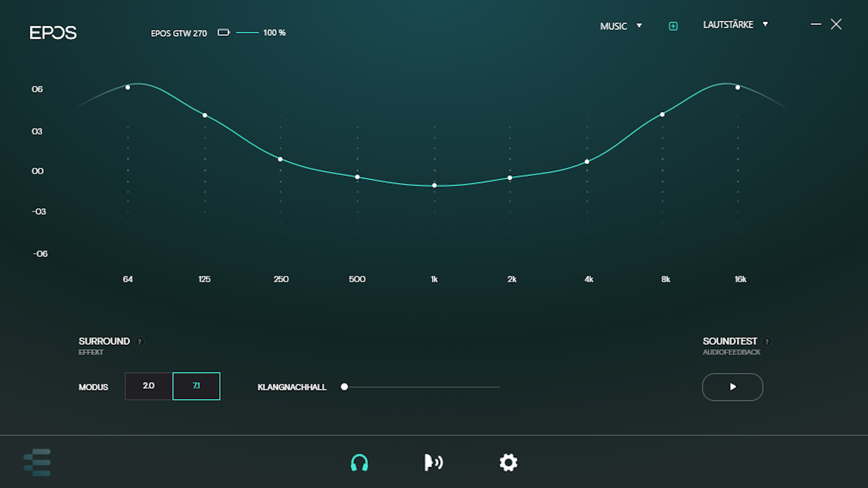Click the Lautstärke dropdown arrow
The width and height of the screenshot is (868, 488).
click(765, 24)
